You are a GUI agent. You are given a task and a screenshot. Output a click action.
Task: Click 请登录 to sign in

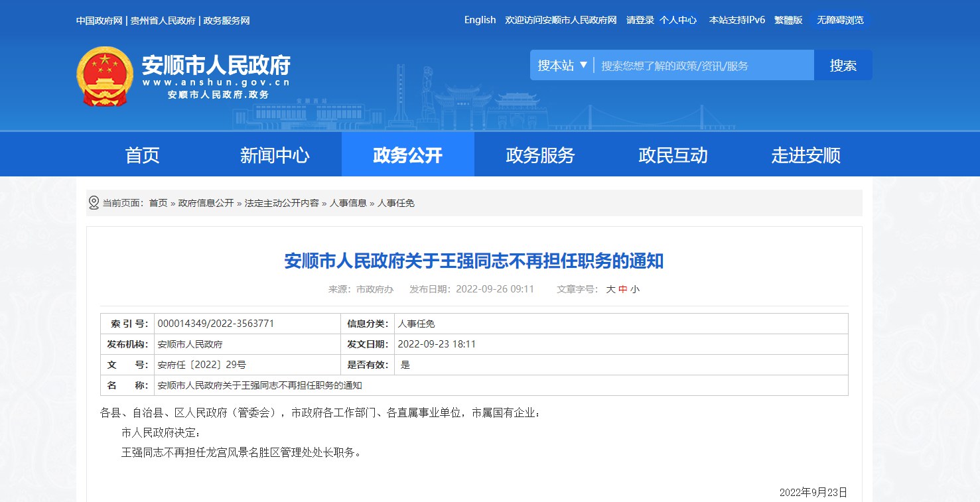pyautogui.click(x=640, y=20)
